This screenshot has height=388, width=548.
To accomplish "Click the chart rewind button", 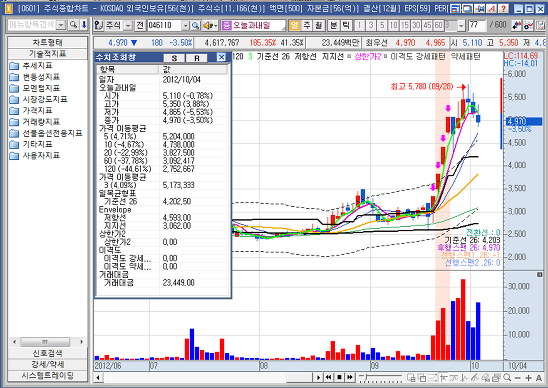I will pyautogui.click(x=328, y=377).
